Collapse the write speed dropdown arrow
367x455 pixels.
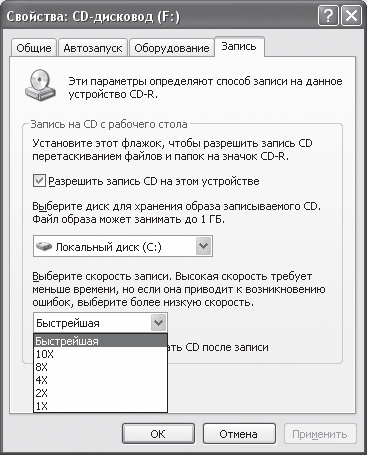point(158,323)
